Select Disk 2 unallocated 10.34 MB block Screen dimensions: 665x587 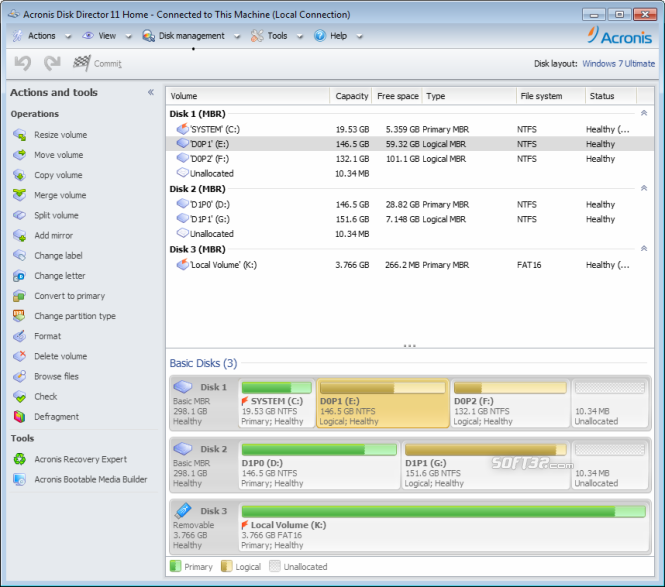point(610,465)
